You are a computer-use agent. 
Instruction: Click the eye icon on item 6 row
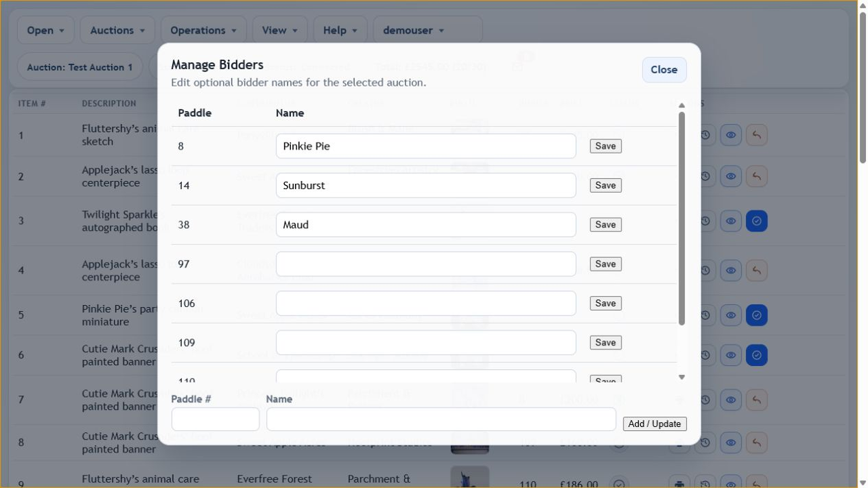pos(731,355)
